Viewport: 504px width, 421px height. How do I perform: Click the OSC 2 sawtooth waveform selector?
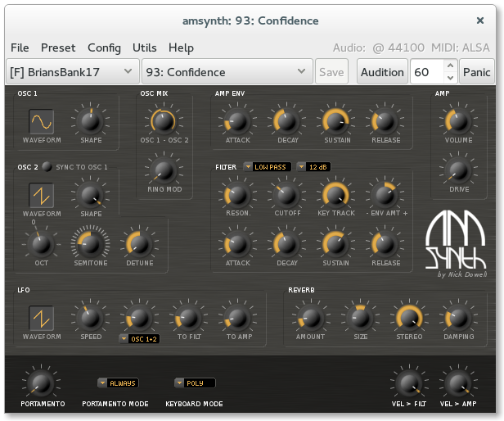pos(42,196)
